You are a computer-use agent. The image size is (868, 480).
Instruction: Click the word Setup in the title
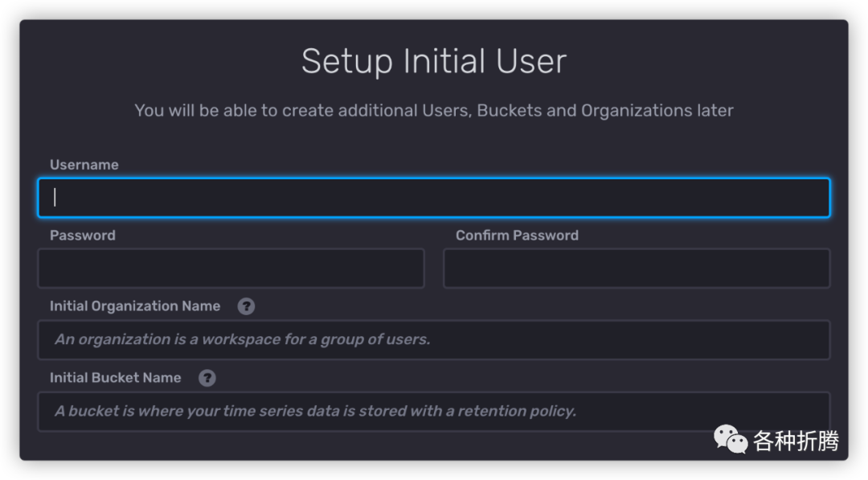347,62
